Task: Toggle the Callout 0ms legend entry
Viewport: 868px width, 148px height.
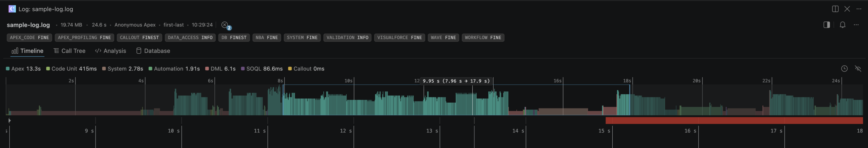Action: pyautogui.click(x=306, y=69)
